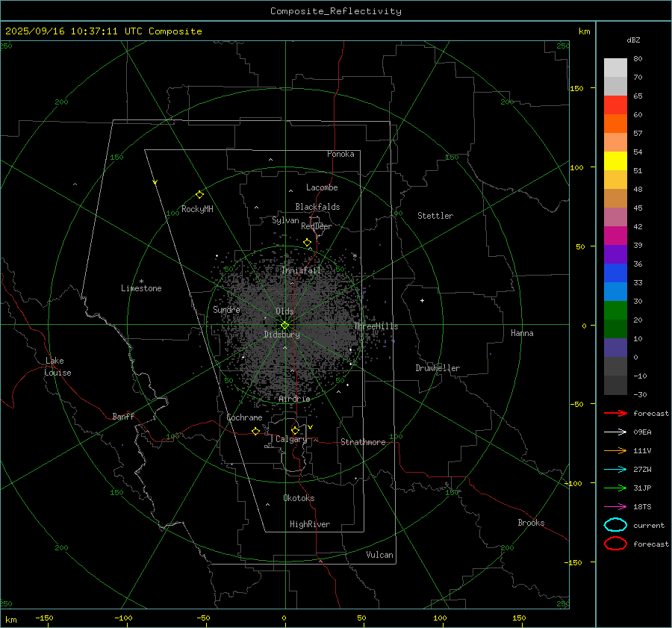
Task: Click the yellow diamond marker near RedDeer
Action: (x=307, y=243)
